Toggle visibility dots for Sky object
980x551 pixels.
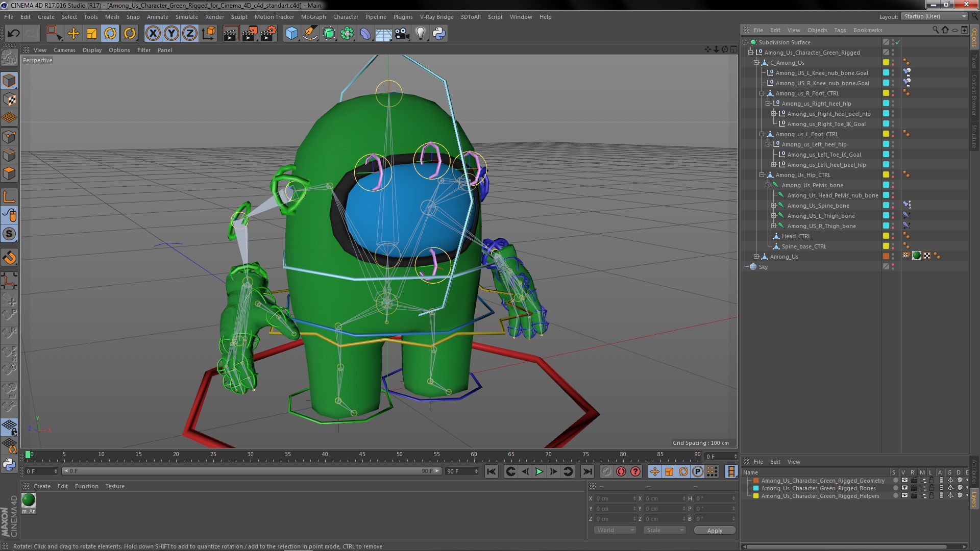coord(893,267)
